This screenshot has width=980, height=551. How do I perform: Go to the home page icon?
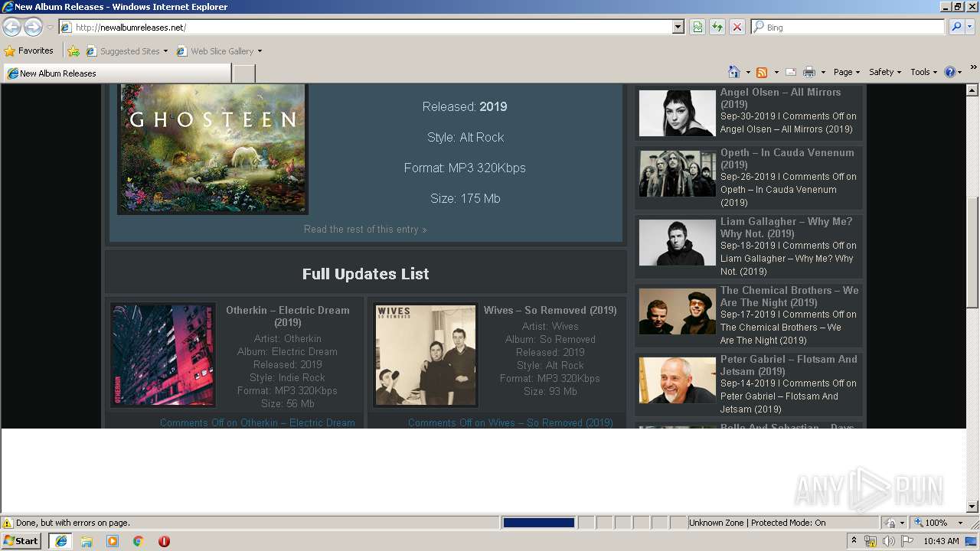(733, 72)
